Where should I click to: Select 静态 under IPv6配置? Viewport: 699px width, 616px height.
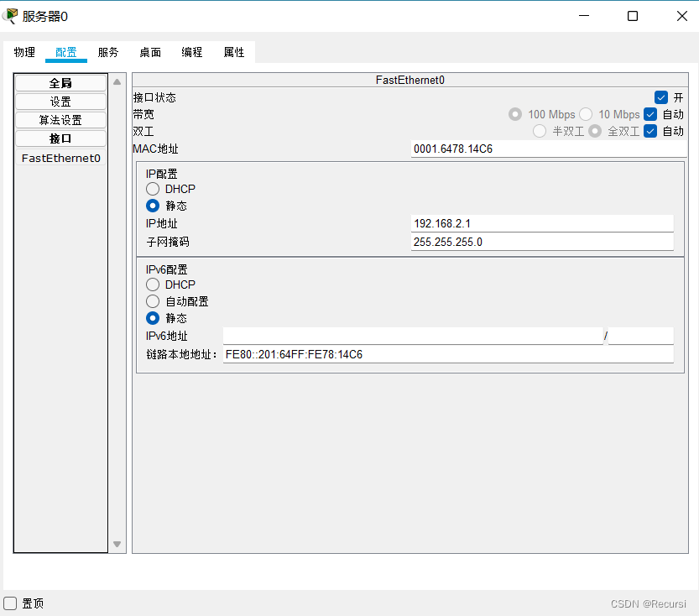(x=153, y=318)
